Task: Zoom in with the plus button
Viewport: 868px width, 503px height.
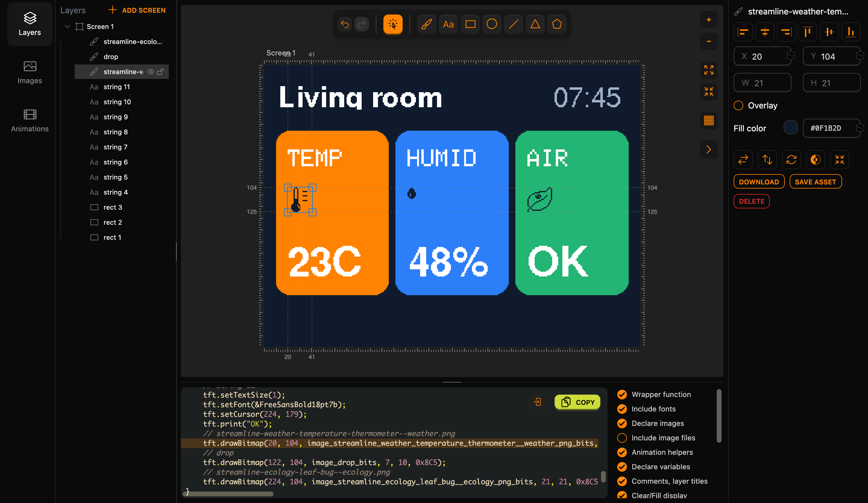Action: coord(709,20)
